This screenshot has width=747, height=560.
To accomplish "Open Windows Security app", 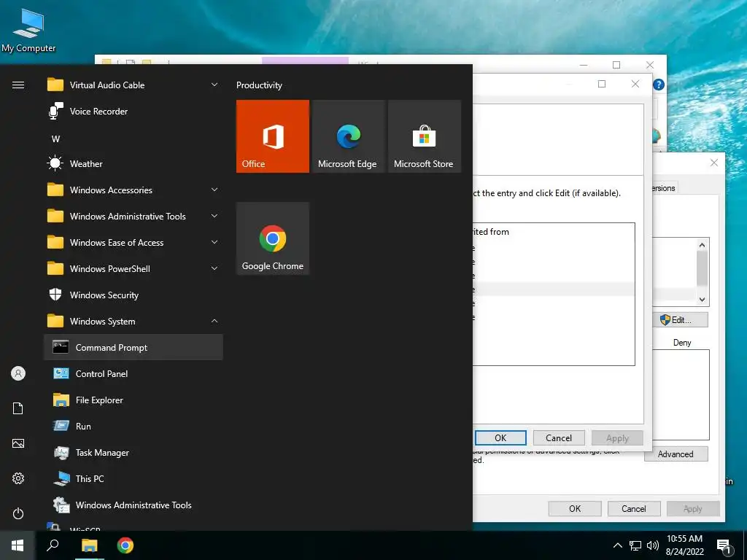I will (133, 295).
